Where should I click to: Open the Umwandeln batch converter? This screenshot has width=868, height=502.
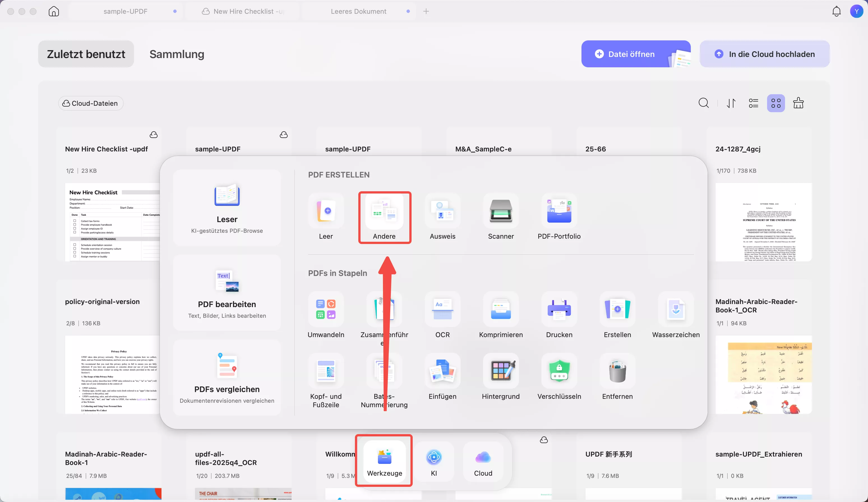pos(325,309)
